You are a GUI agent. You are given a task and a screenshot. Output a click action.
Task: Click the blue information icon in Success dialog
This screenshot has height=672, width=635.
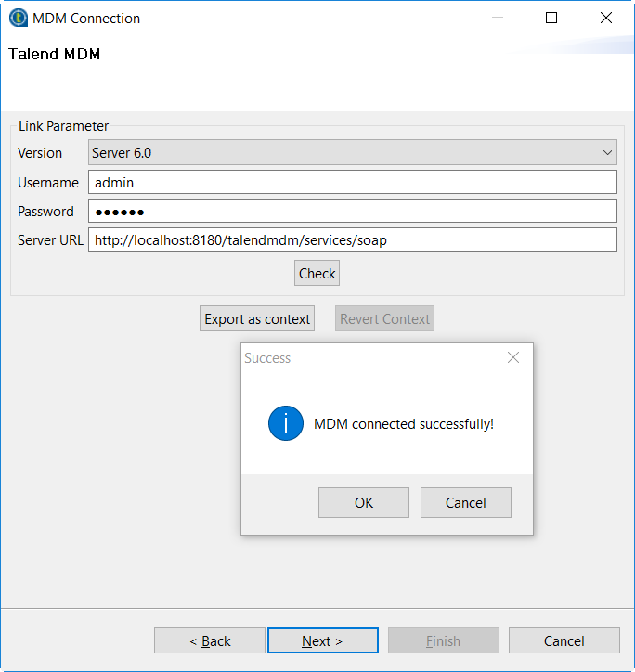point(286,423)
